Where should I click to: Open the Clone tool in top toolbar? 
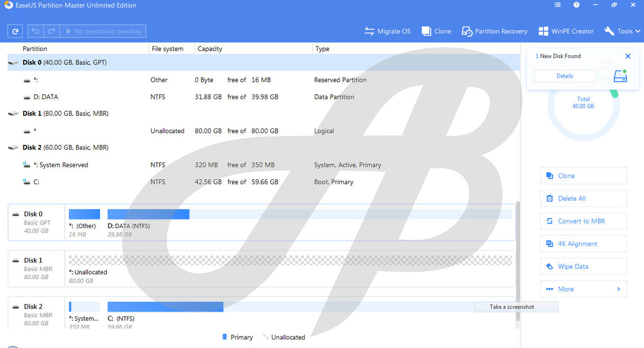pyautogui.click(x=436, y=31)
